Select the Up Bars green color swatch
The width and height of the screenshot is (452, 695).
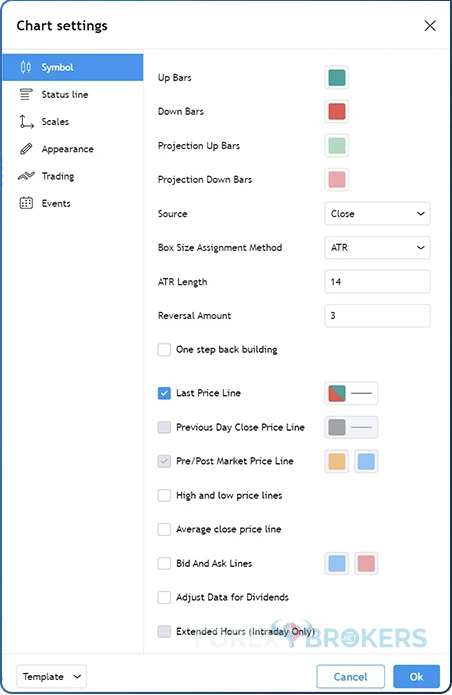pyautogui.click(x=337, y=78)
